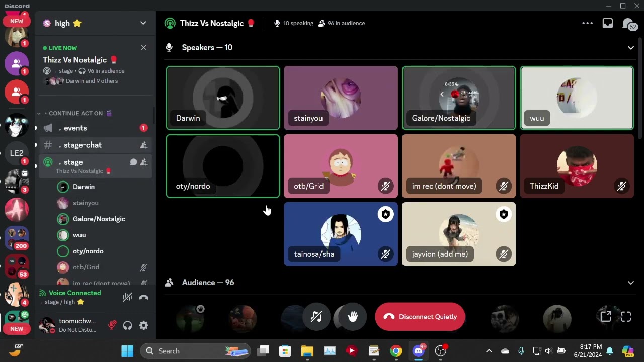Screen dimensions: 644x362
Task: Select otb/Grid speaker tile
Action: coord(341,166)
